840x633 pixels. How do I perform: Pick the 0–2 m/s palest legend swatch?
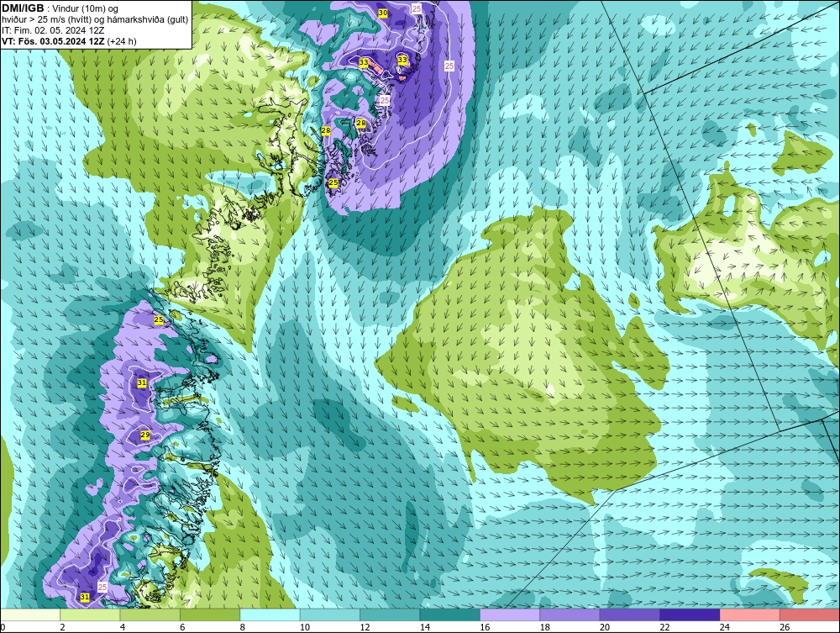[30, 615]
